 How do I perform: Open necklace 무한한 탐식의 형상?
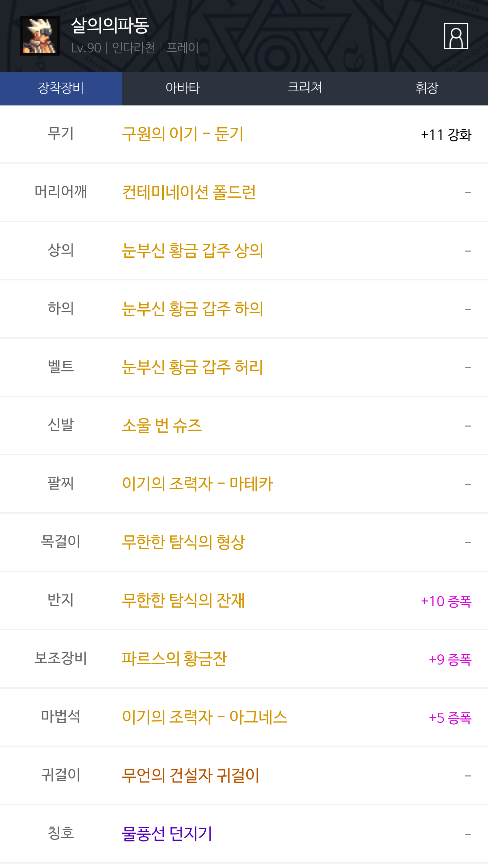tap(183, 542)
